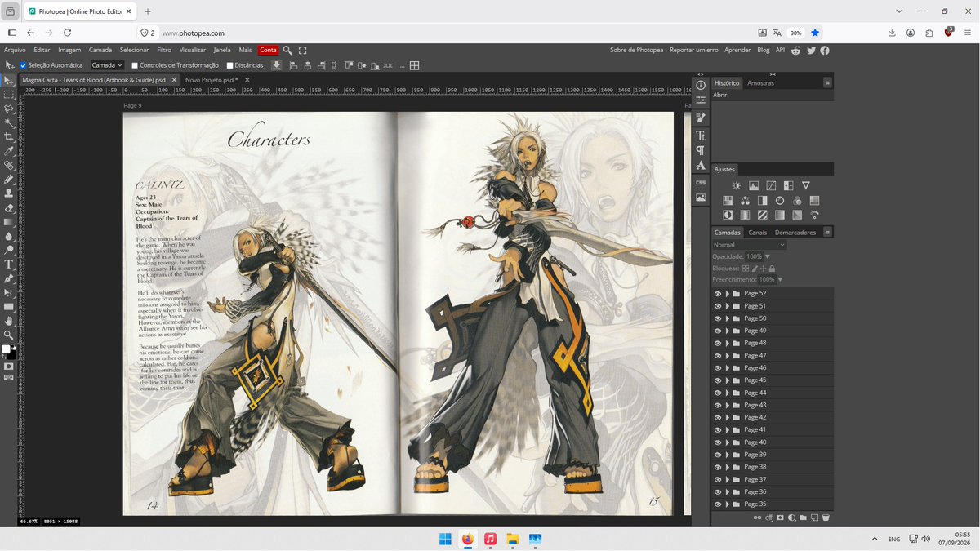Hide the Page 44 layer folder
The height and width of the screenshot is (551, 980).
(x=718, y=393)
